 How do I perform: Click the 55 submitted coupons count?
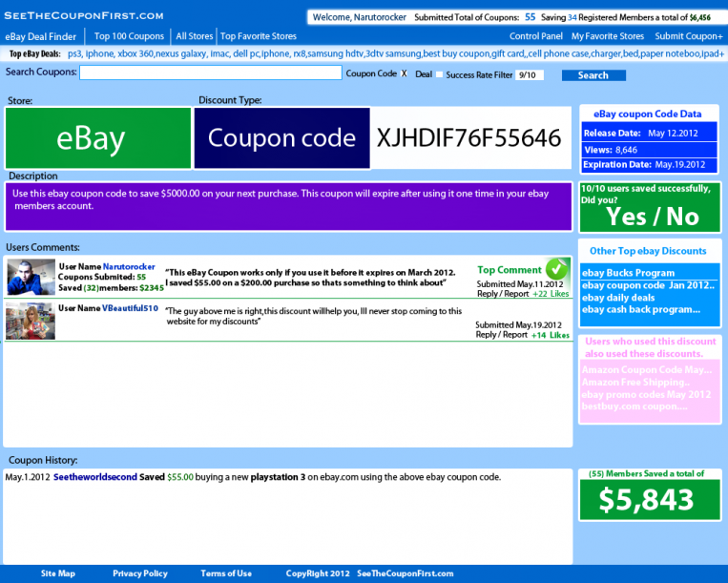point(530,17)
